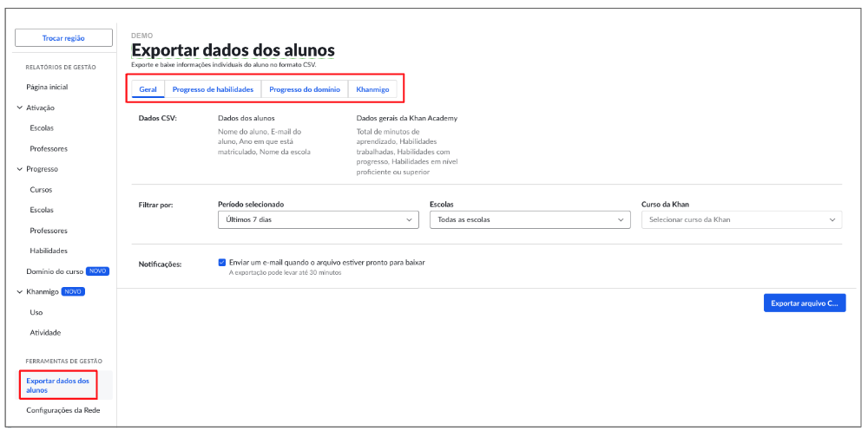
Task: Open Atividade under Khanmigo
Action: tap(45, 333)
